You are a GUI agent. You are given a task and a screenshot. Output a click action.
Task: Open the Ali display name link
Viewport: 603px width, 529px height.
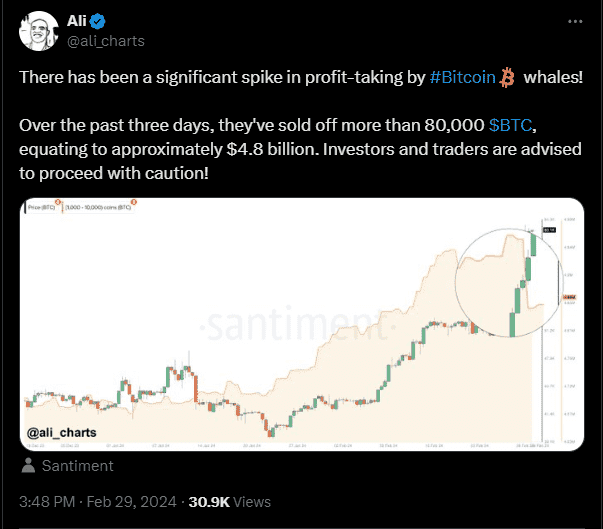point(78,22)
